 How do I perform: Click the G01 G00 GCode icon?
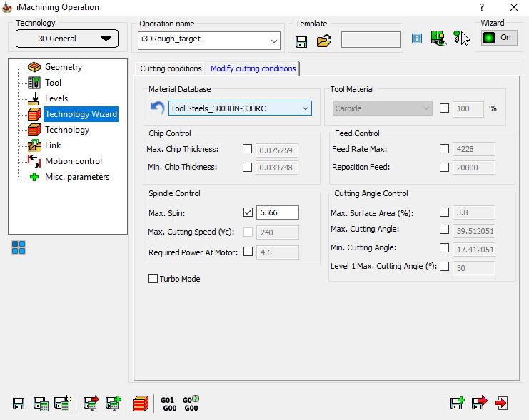[168, 404]
